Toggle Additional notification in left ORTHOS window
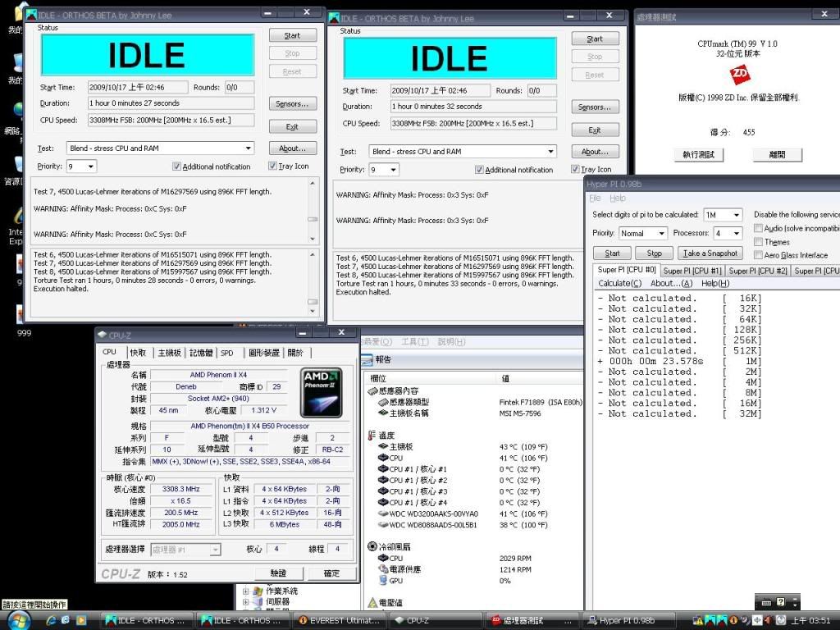 click(176, 167)
